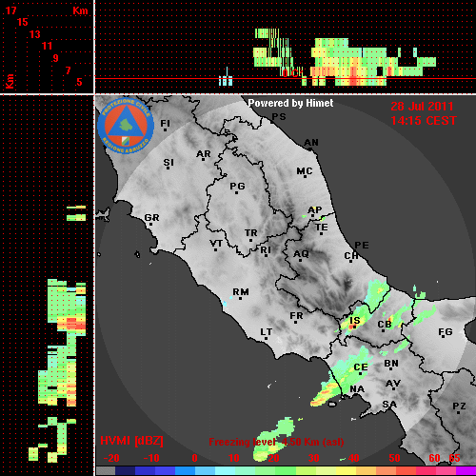Image resolution: width=476 pixels, height=476 pixels.
Task: Click the 'TR' city label on the map
Action: pos(250,233)
